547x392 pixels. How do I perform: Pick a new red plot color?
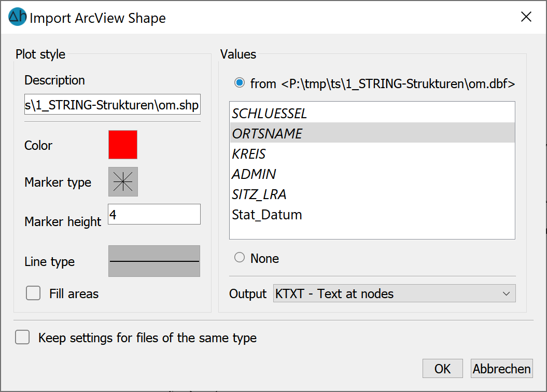(123, 145)
